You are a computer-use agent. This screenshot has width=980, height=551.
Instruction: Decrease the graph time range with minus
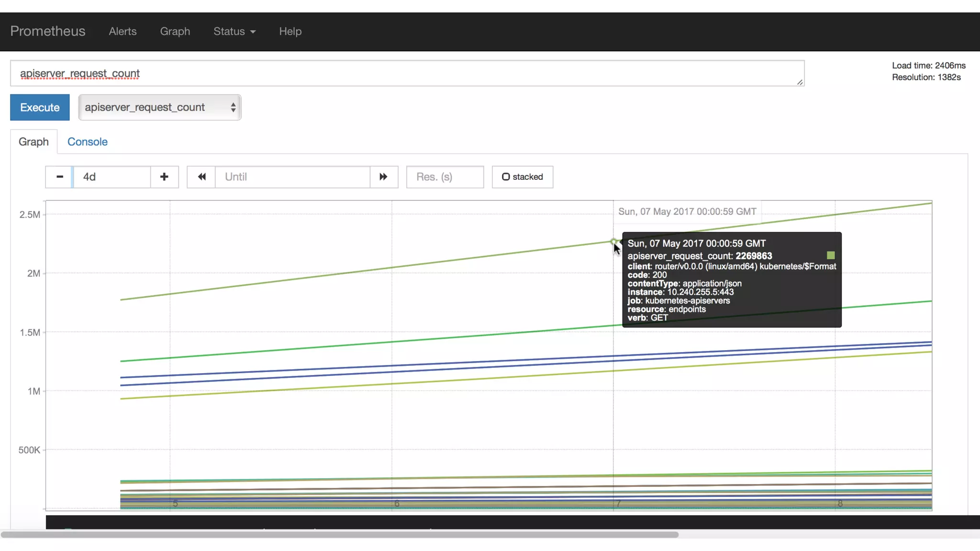(59, 177)
